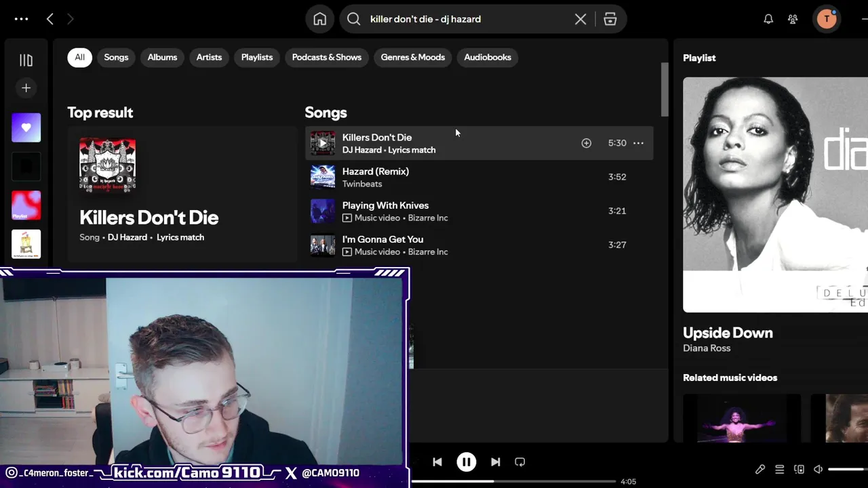Viewport: 868px width, 488px height.
Task: Select the I'm Gonna Get You song
Action: pyautogui.click(x=479, y=245)
